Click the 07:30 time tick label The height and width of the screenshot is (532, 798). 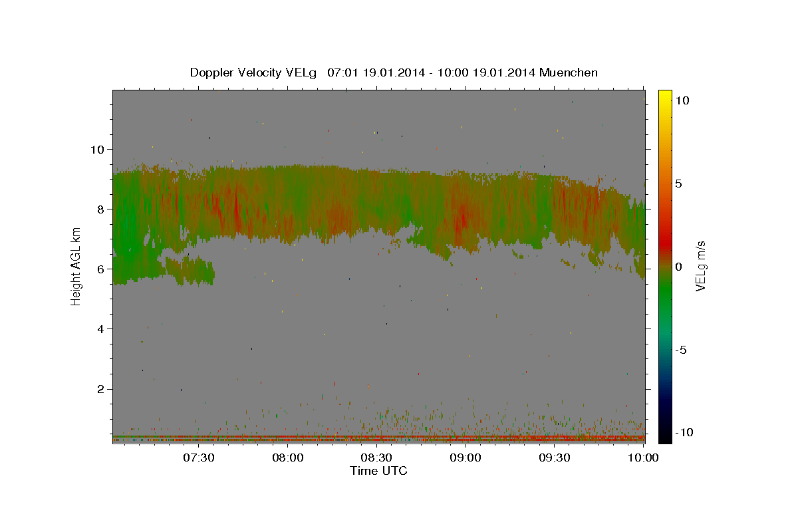tap(199, 458)
